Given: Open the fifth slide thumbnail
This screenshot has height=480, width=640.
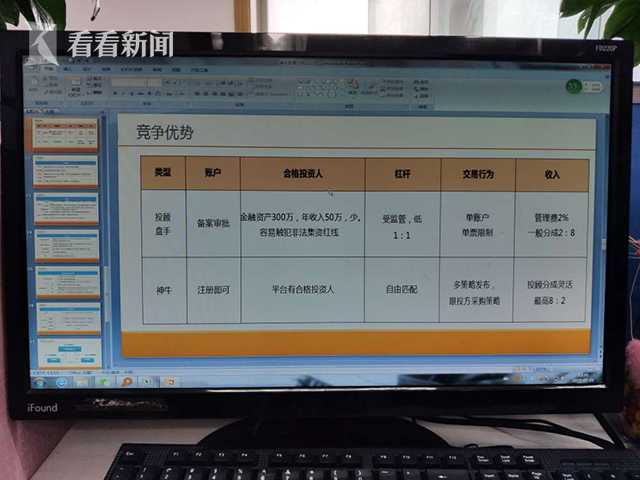Looking at the screenshot, I should (68, 282).
